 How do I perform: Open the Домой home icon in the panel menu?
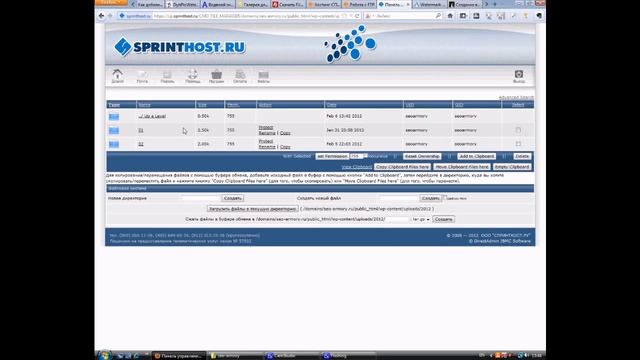coord(117,76)
